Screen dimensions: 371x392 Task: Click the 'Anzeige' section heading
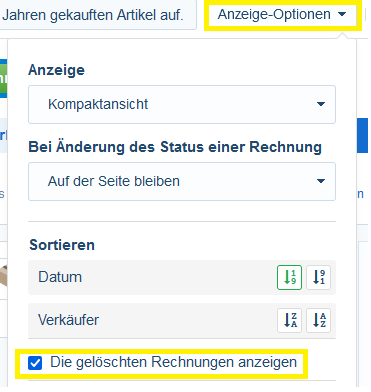56,70
